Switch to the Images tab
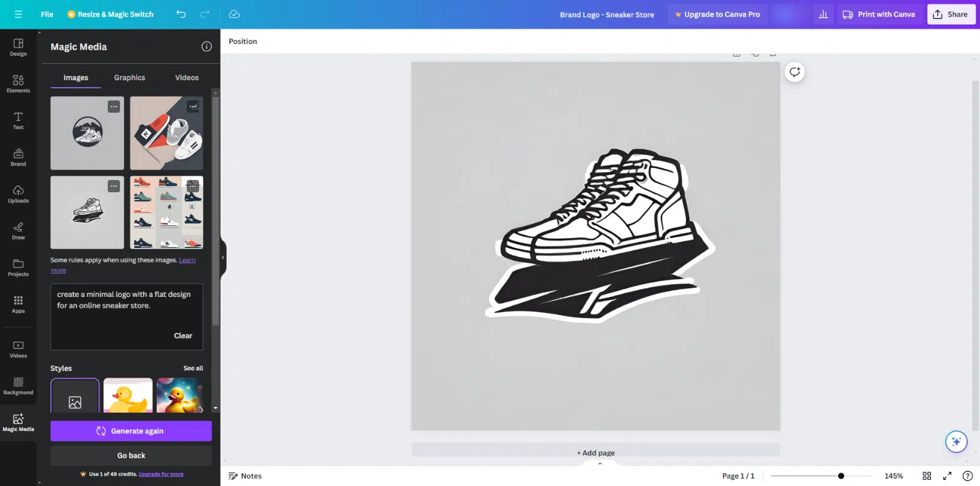 (76, 78)
